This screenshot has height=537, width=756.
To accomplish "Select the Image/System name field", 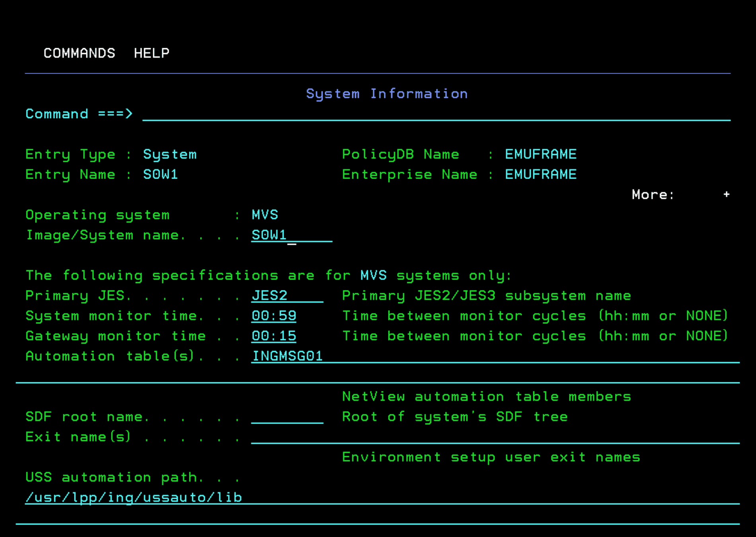I will tap(290, 235).
